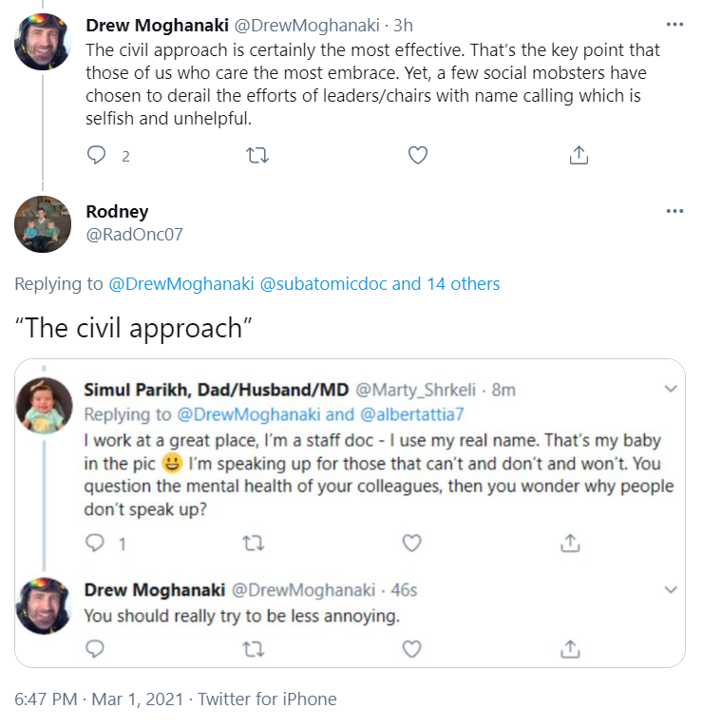Retweet Simul Parikh's quoted tweet

click(253, 543)
